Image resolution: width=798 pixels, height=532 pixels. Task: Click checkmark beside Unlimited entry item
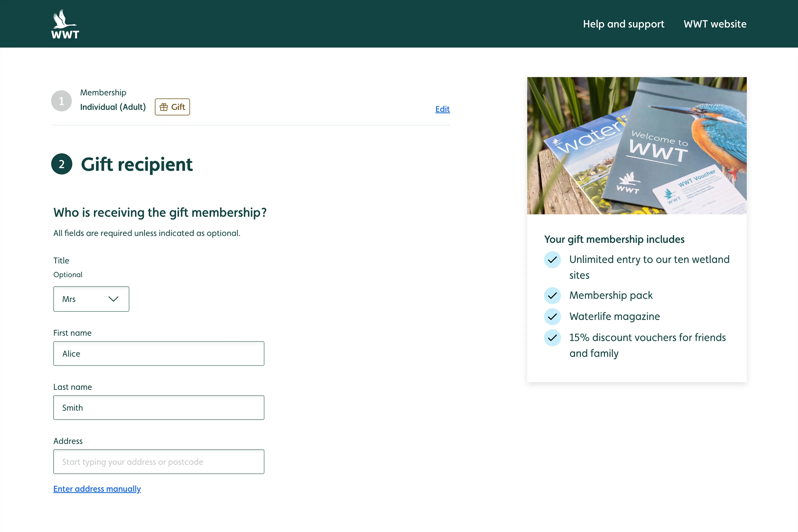552,260
